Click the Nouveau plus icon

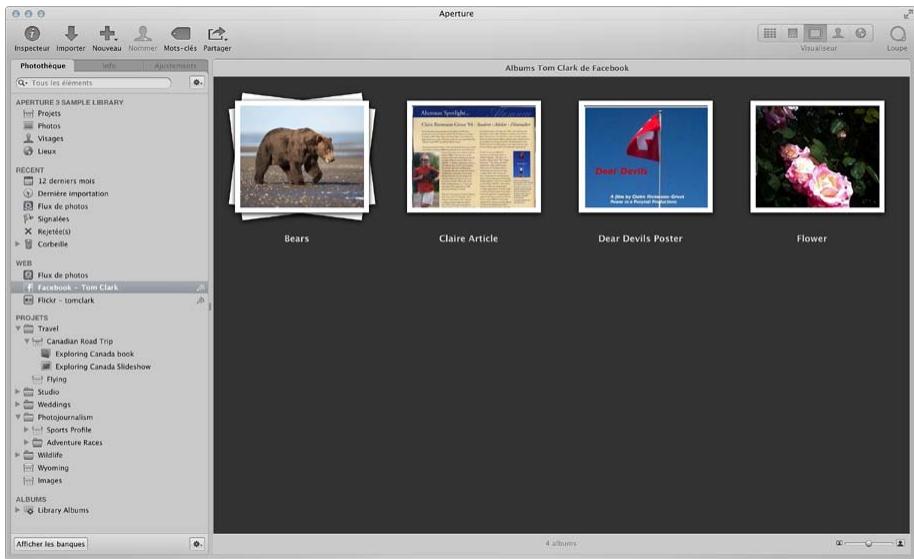[107, 34]
